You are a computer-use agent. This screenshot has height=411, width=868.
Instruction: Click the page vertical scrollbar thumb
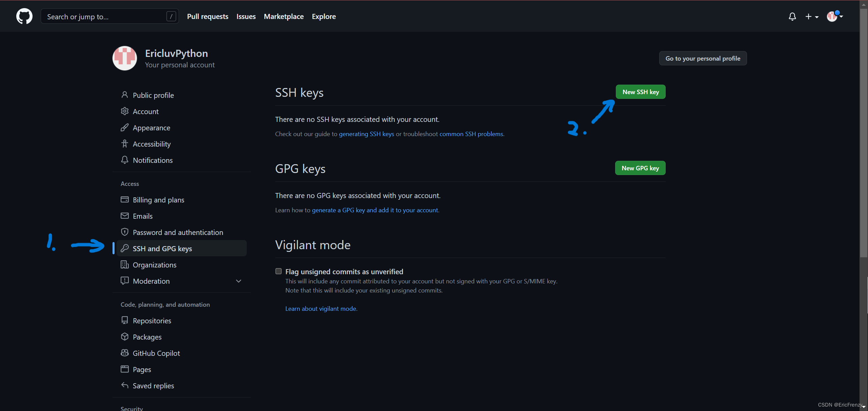pos(864,134)
